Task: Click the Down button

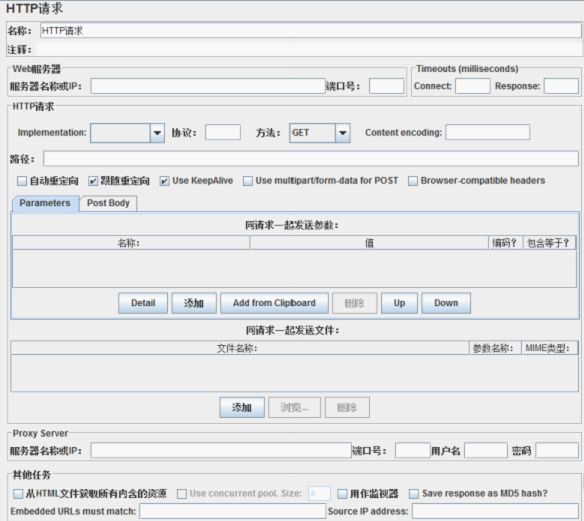Action: (446, 303)
